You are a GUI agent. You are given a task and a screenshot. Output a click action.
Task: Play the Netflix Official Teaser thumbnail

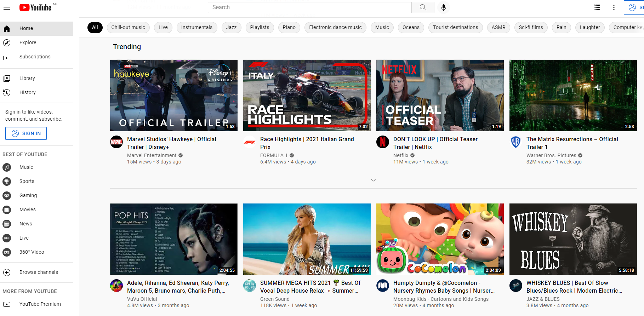click(440, 96)
